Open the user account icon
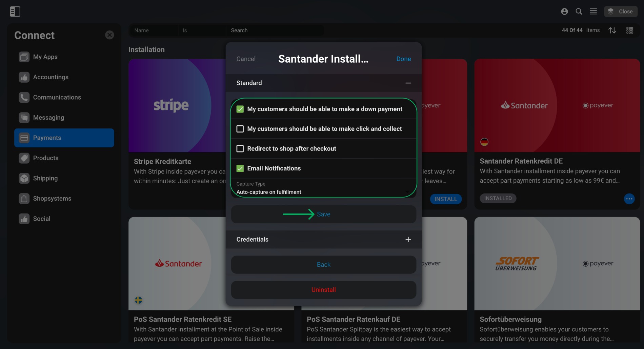This screenshot has width=644, height=349. [x=564, y=12]
